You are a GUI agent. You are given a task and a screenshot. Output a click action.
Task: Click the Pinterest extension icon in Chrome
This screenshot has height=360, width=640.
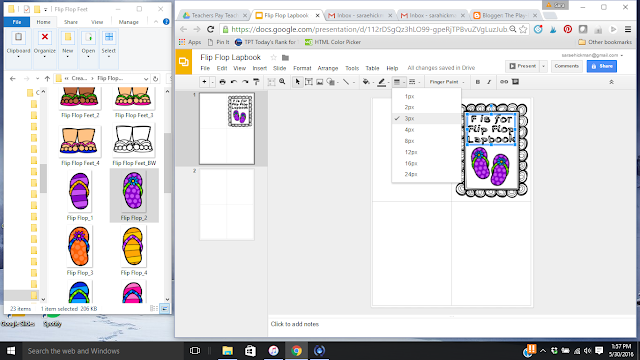click(567, 29)
